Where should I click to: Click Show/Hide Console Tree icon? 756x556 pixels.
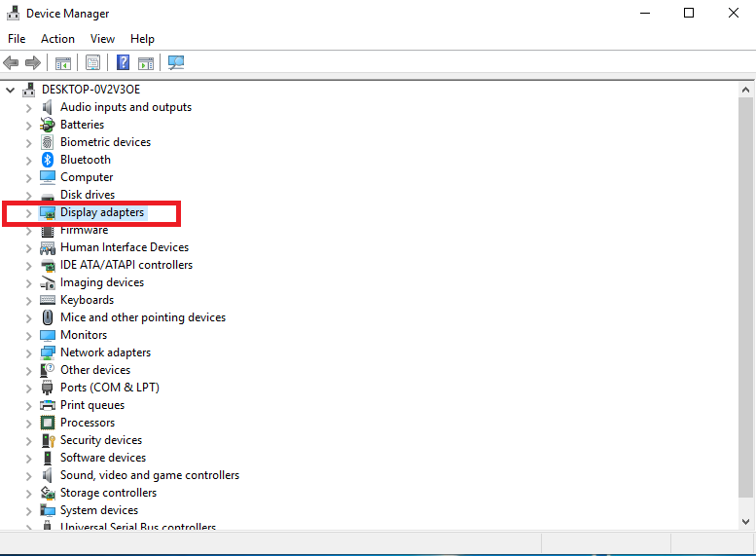tap(63, 63)
